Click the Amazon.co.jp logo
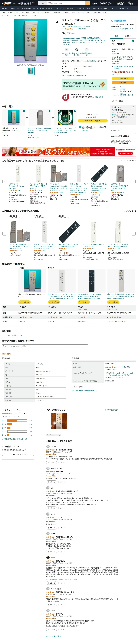The width and height of the screenshot is (138, 644). coord(9,3)
